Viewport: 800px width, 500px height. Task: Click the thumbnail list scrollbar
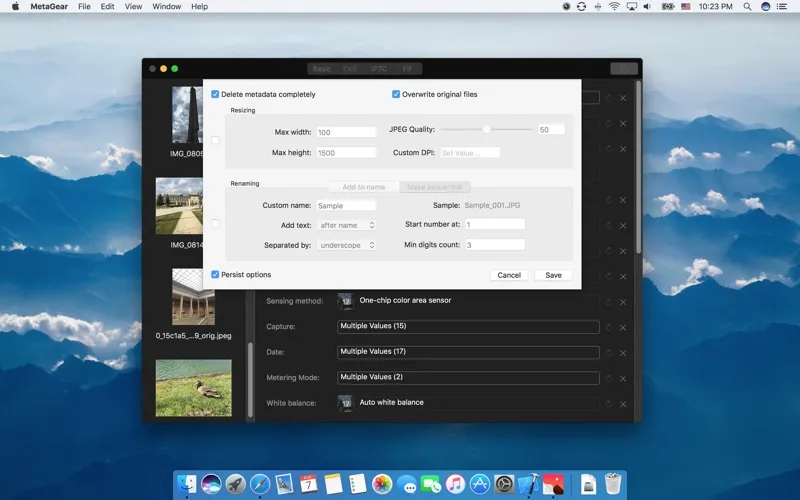tap(250, 380)
